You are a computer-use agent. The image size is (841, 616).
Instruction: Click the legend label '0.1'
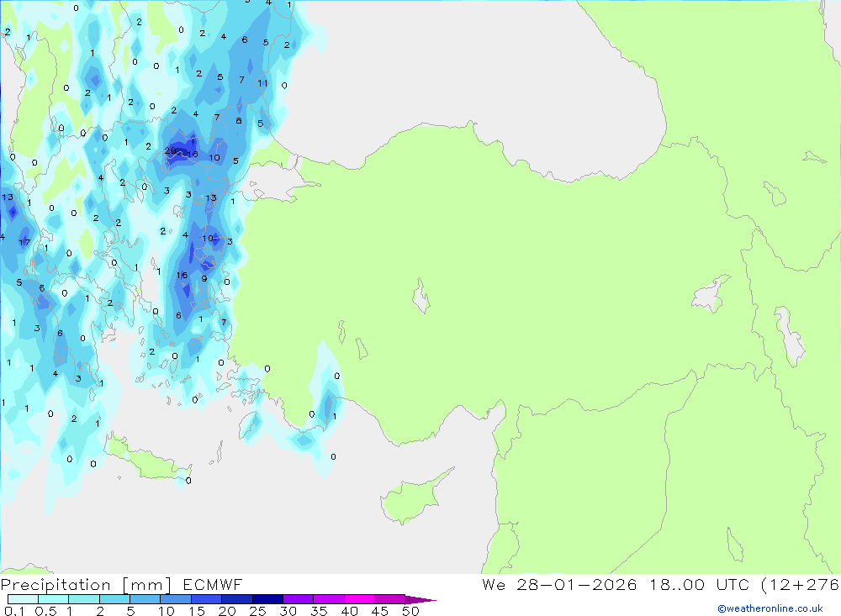click(x=14, y=611)
